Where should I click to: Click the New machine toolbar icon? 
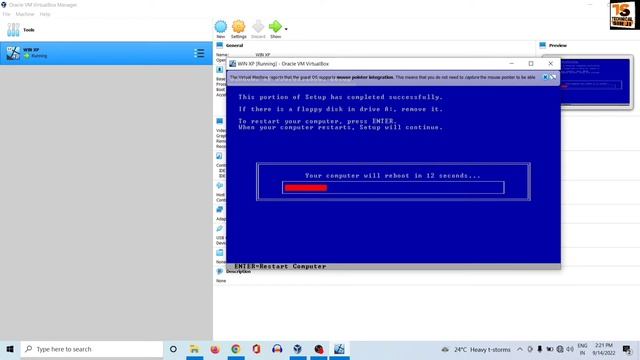(220, 27)
